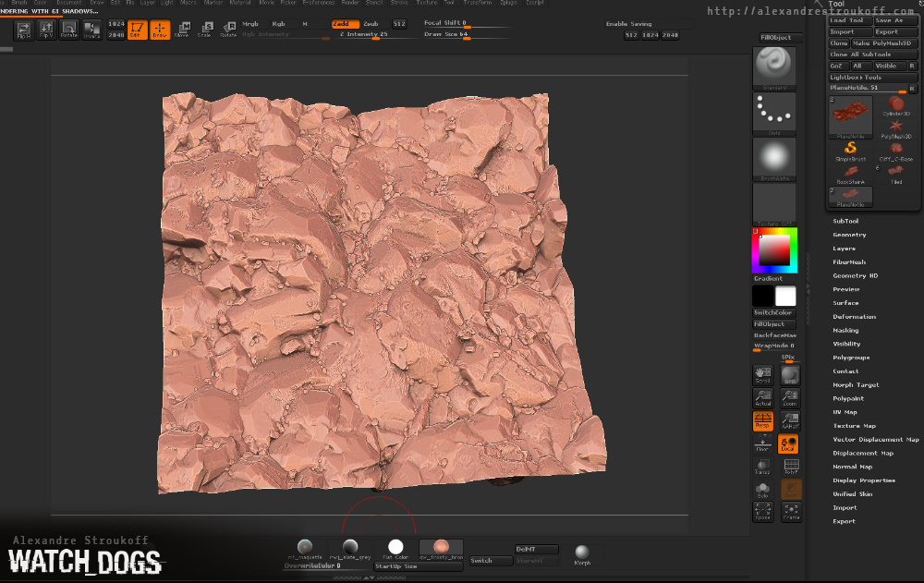The height and width of the screenshot is (583, 924).
Task: Open the Dots stroke picker
Action: tap(773, 114)
